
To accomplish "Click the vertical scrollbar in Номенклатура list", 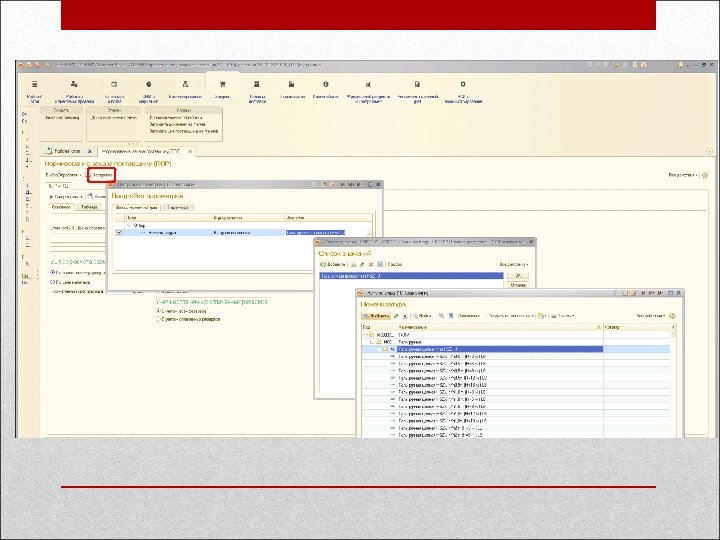I will click(x=673, y=381).
